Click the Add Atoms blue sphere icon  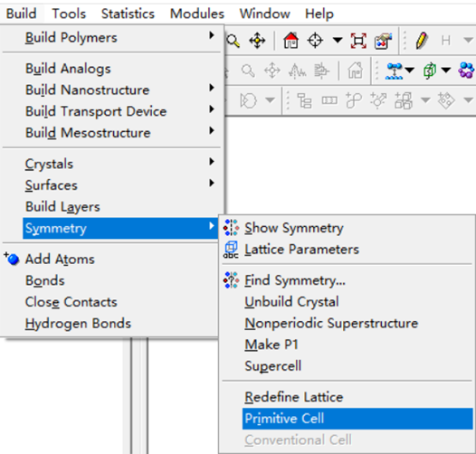[x=12, y=259]
